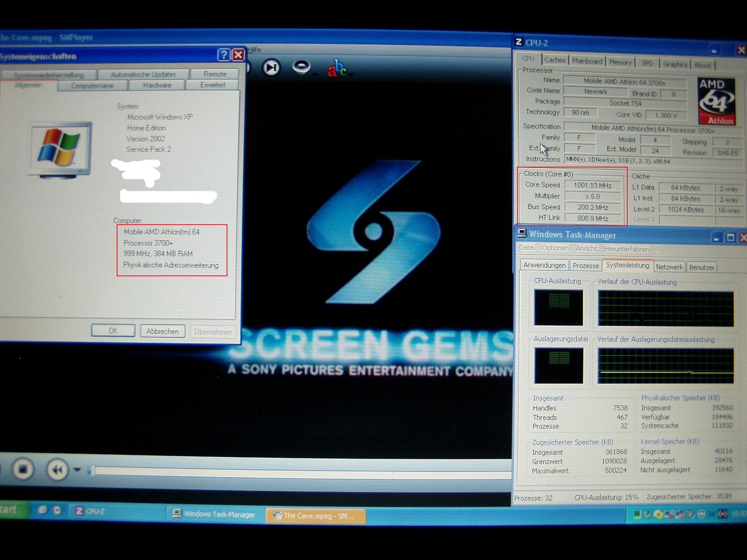Screen dimensions: 747x560
Task: Open Graphics tab in CPU-Z
Action: point(675,64)
